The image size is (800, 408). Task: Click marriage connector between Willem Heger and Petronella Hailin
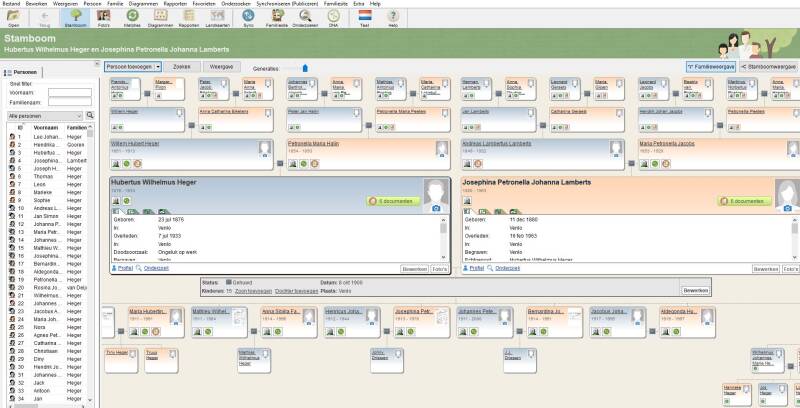click(x=280, y=163)
